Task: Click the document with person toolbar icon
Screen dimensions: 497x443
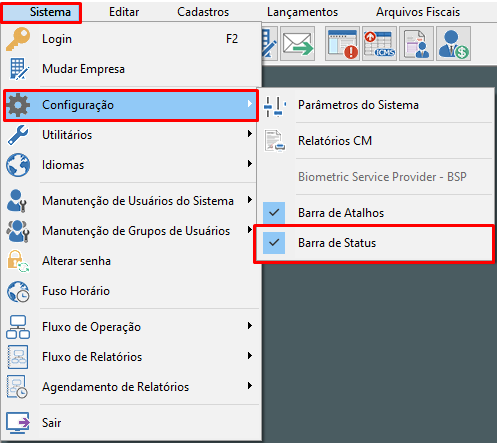Action: click(416, 44)
